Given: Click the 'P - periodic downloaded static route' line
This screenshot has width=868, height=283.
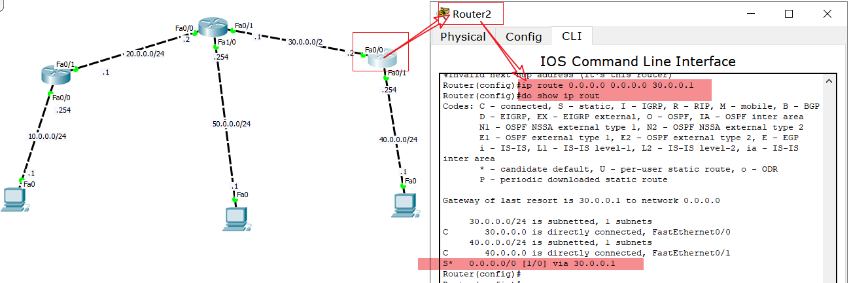Looking at the screenshot, I should (574, 179).
